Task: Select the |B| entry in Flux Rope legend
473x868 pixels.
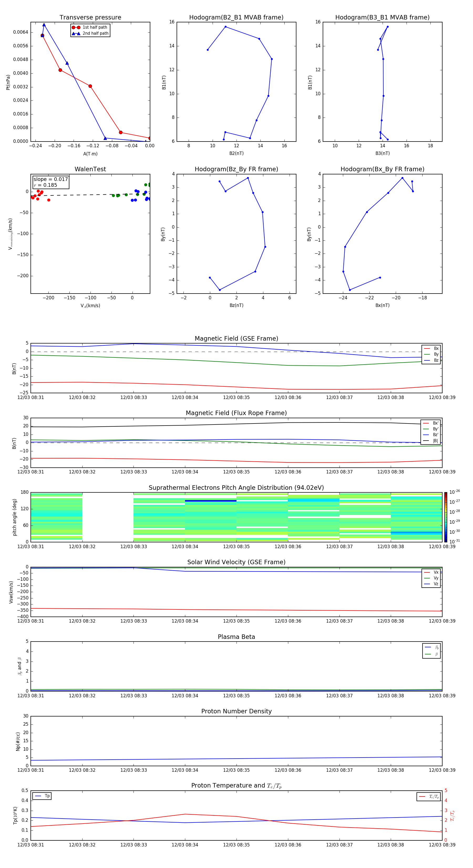Action: point(431,441)
